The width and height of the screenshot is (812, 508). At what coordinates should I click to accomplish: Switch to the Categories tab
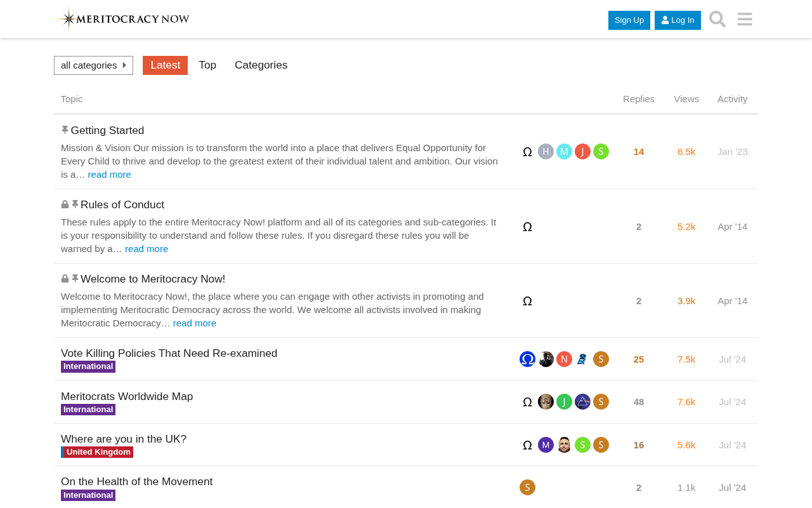click(x=261, y=65)
